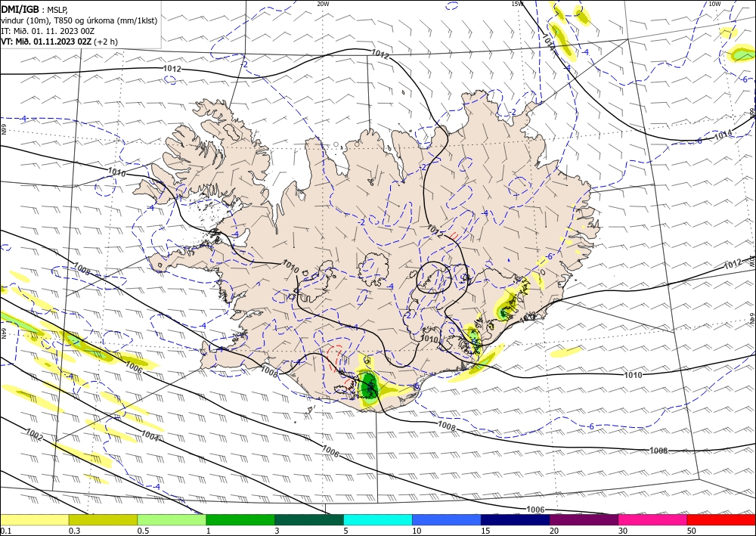Click the magenta 30–50 mm legend swatch
This screenshot has height=536, width=756.
(x=652, y=519)
